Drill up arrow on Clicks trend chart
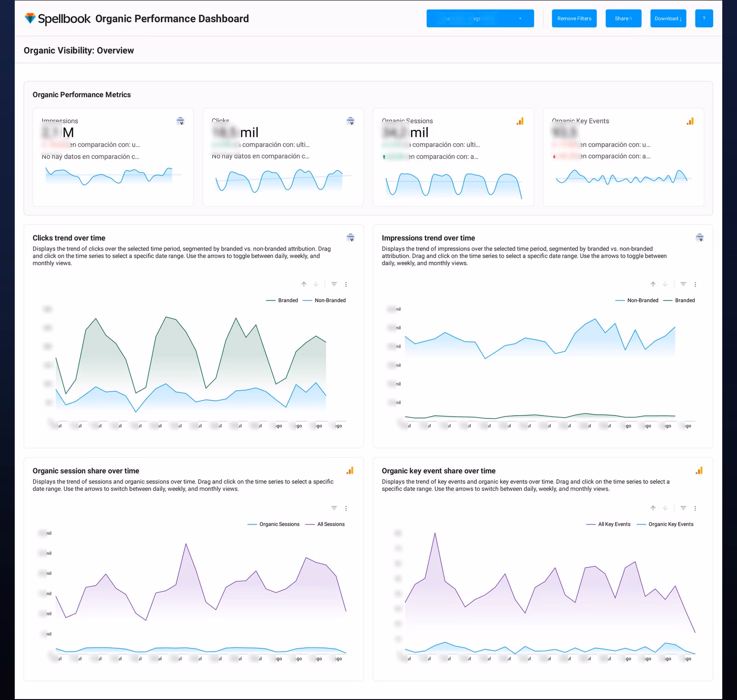Image resolution: width=737 pixels, height=700 pixels. [304, 284]
